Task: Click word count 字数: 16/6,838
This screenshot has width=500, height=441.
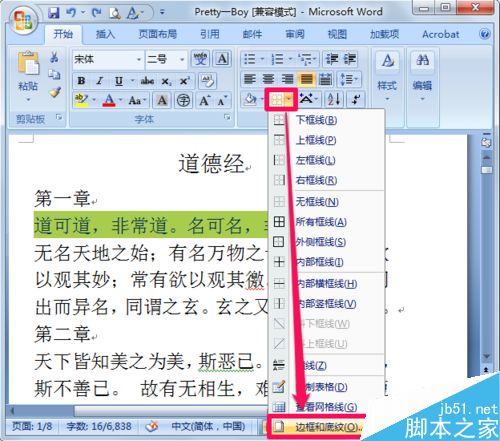Action: pyautogui.click(x=99, y=426)
